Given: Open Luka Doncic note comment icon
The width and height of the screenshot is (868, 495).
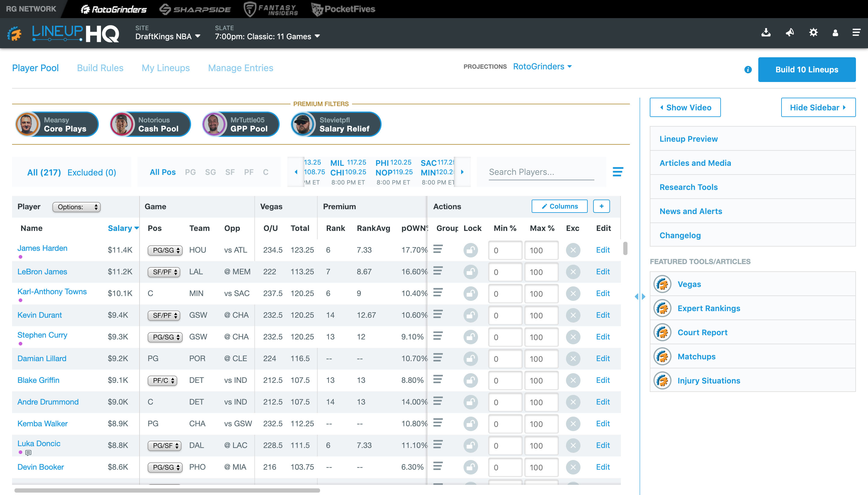Looking at the screenshot, I should (x=29, y=453).
